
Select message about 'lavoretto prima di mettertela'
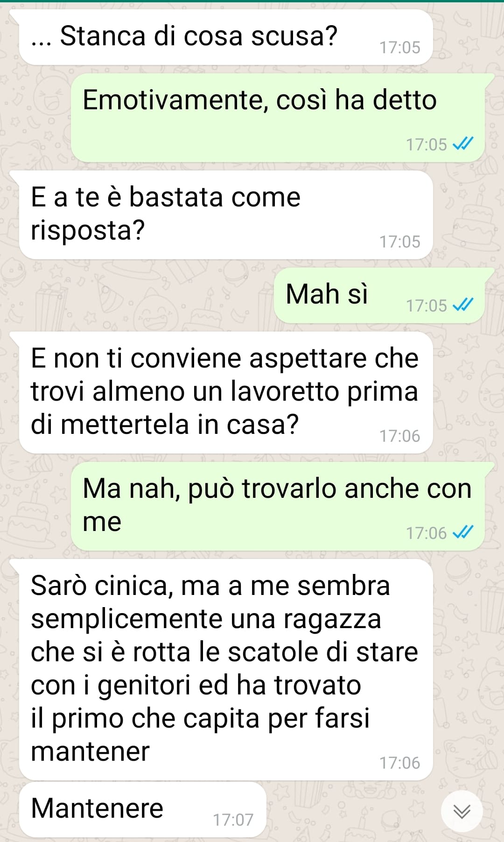pos(226,393)
